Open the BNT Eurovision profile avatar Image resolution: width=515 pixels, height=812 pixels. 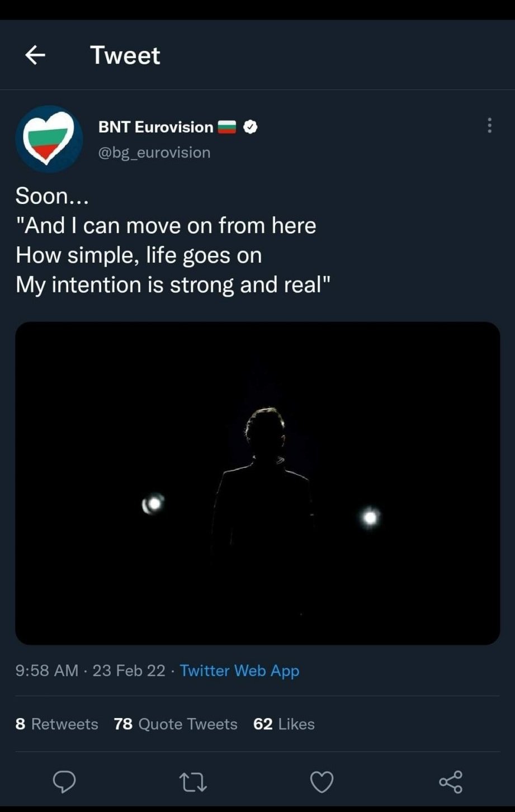[49, 139]
